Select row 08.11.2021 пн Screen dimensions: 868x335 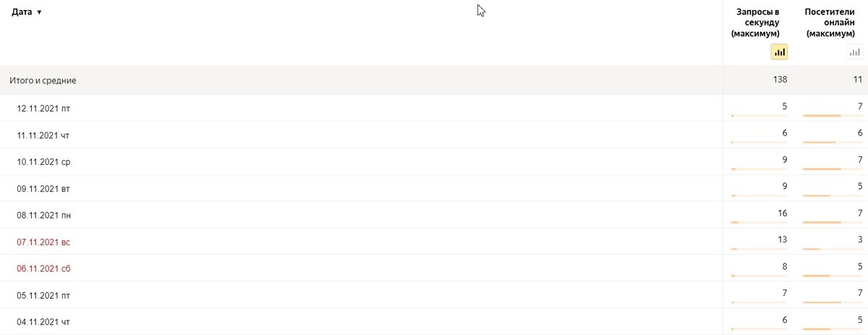[x=434, y=215]
